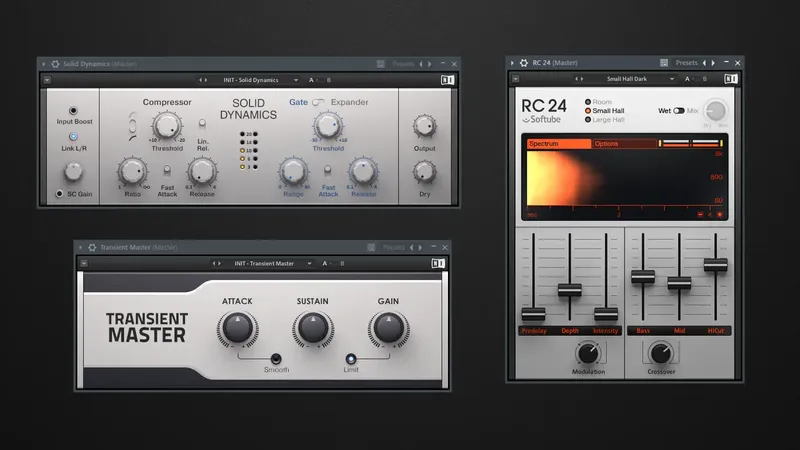Image resolution: width=800 pixels, height=450 pixels.
Task: Open Solid Dynamics window gear settings
Action: pos(55,64)
